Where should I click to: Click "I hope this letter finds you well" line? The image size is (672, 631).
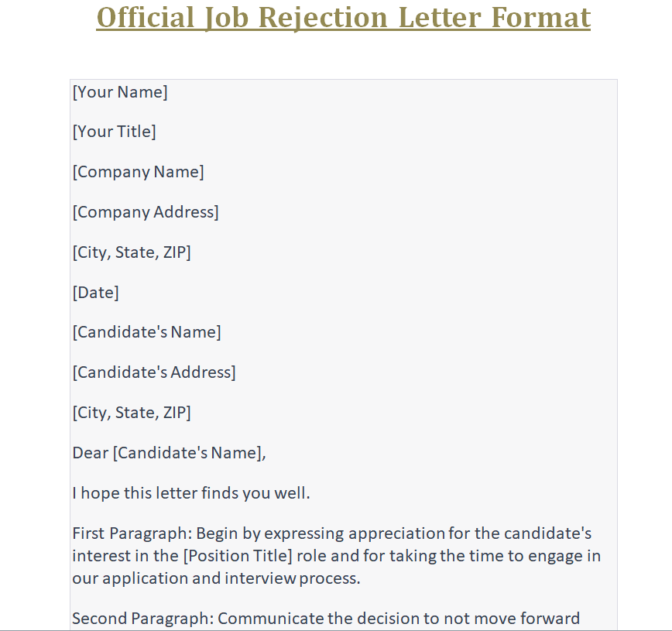pyautogui.click(x=191, y=493)
